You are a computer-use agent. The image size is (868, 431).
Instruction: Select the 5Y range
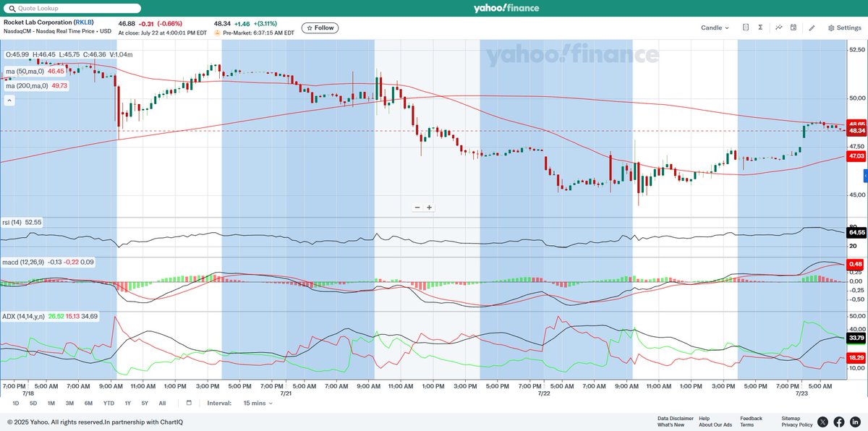145,403
